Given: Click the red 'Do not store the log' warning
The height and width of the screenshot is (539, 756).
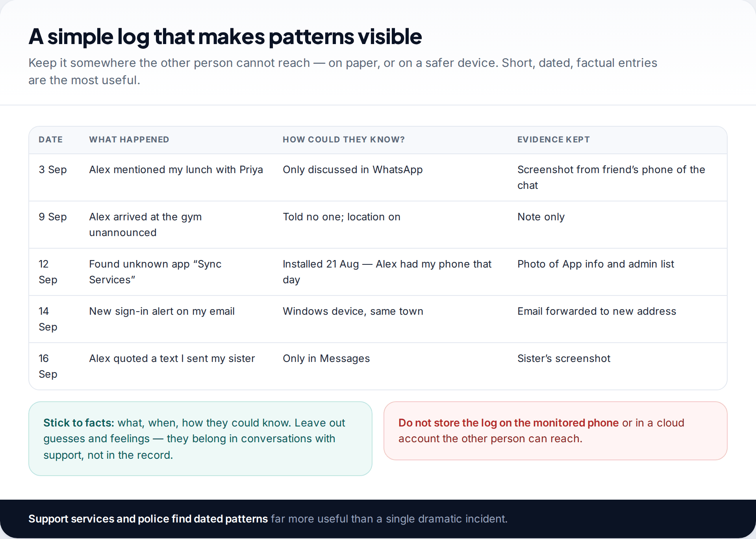Looking at the screenshot, I should 555,431.
